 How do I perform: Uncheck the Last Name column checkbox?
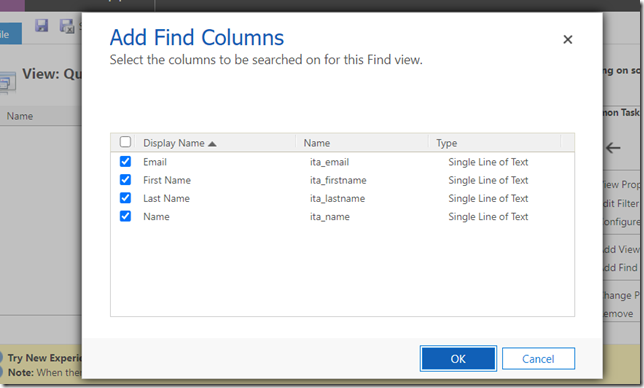coord(125,198)
